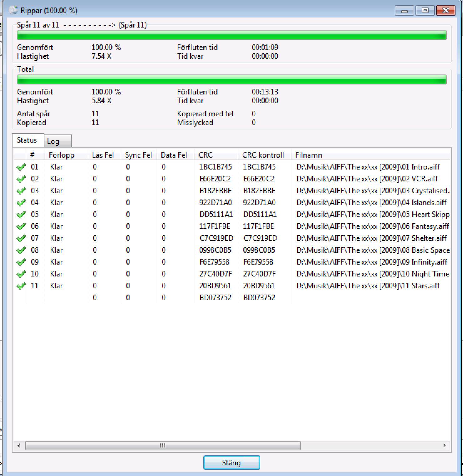Click the track speed value 7.54 X
Image resolution: width=463 pixels, height=476 pixels.
click(102, 56)
